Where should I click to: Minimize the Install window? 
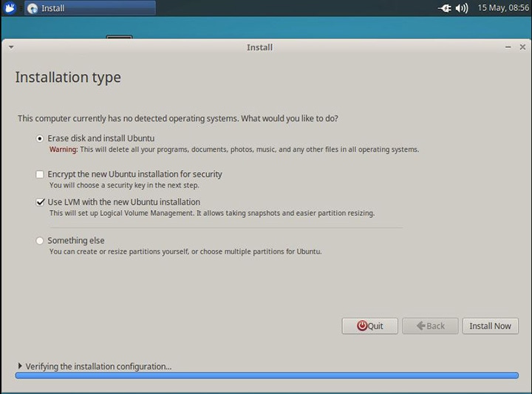[x=508, y=47]
